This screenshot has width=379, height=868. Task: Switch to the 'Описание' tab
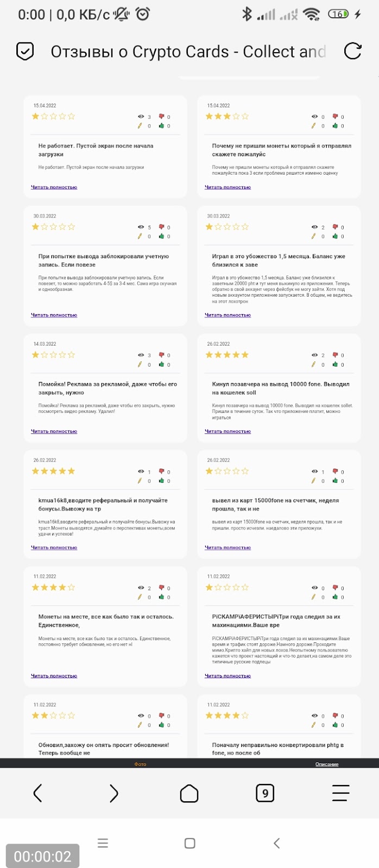pos(327,764)
